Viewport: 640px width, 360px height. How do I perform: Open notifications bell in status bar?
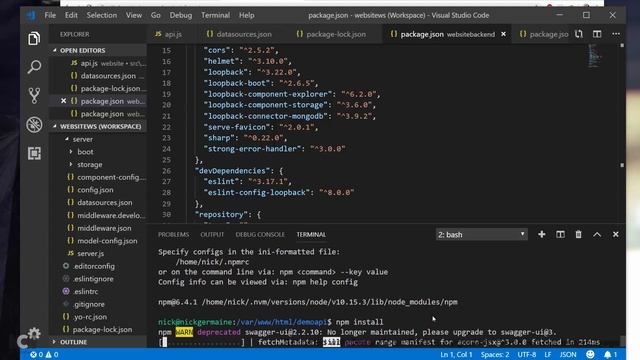[610, 354]
